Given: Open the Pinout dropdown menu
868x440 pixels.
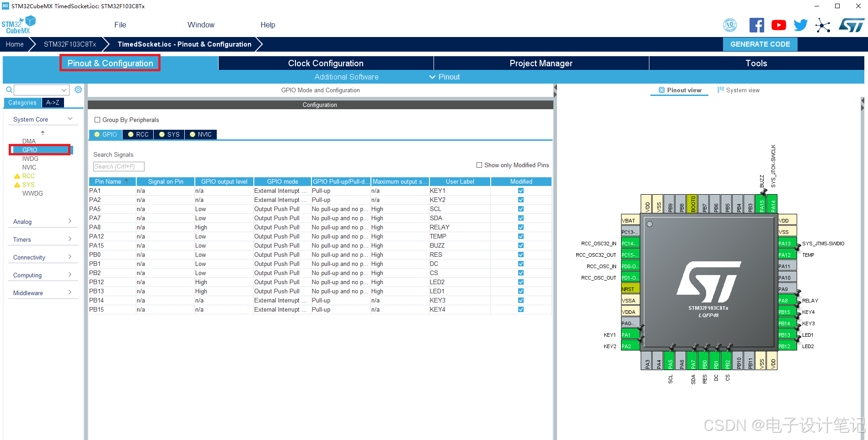Looking at the screenshot, I should pos(445,77).
